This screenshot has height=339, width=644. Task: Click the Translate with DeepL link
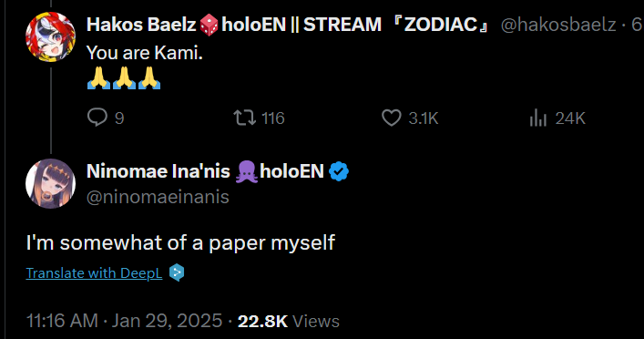click(x=94, y=272)
